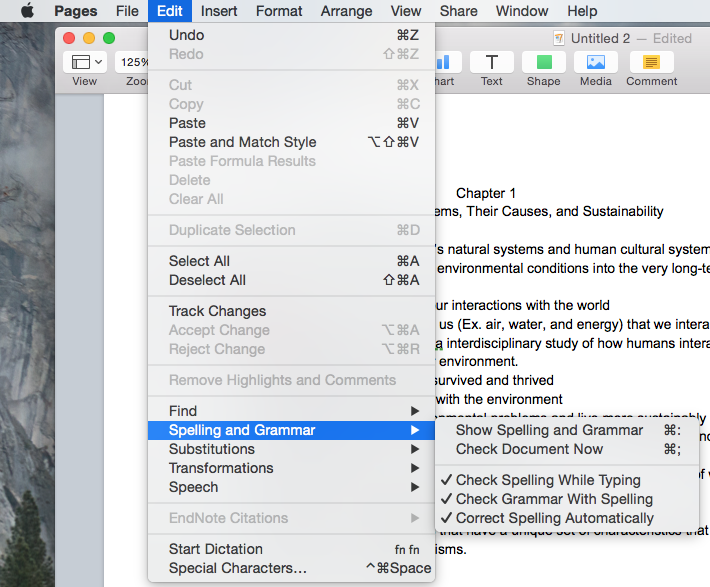The height and width of the screenshot is (587, 710).
Task: Click the View sidebar toolbar icon
Action: 85,62
